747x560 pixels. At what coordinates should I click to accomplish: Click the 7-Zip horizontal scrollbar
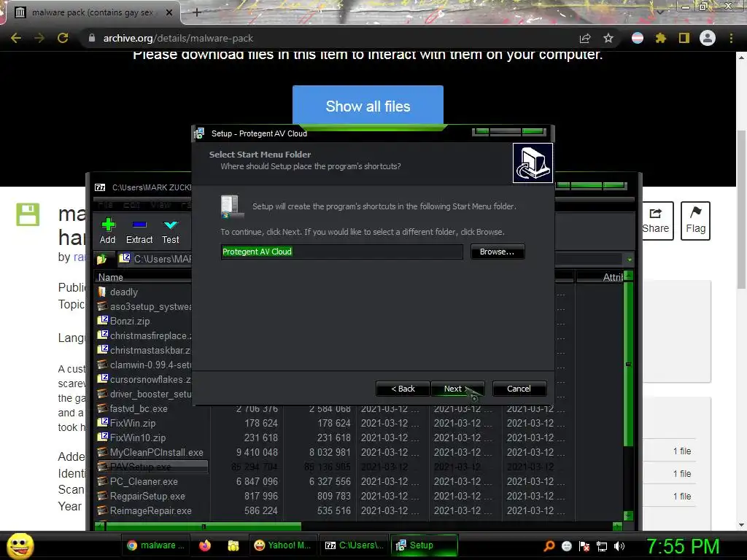pos(203,526)
